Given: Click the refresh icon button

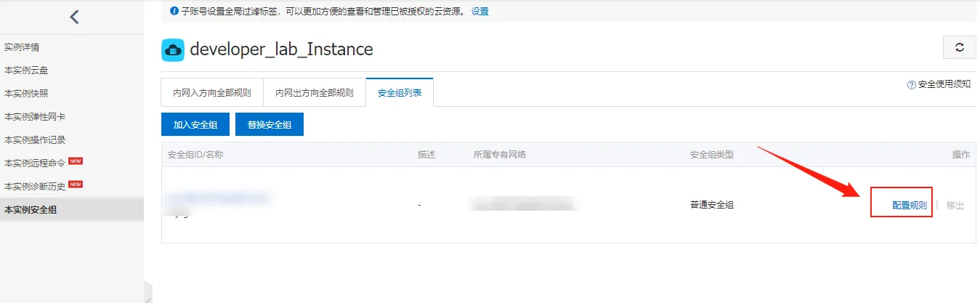Looking at the screenshot, I should tap(959, 47).
